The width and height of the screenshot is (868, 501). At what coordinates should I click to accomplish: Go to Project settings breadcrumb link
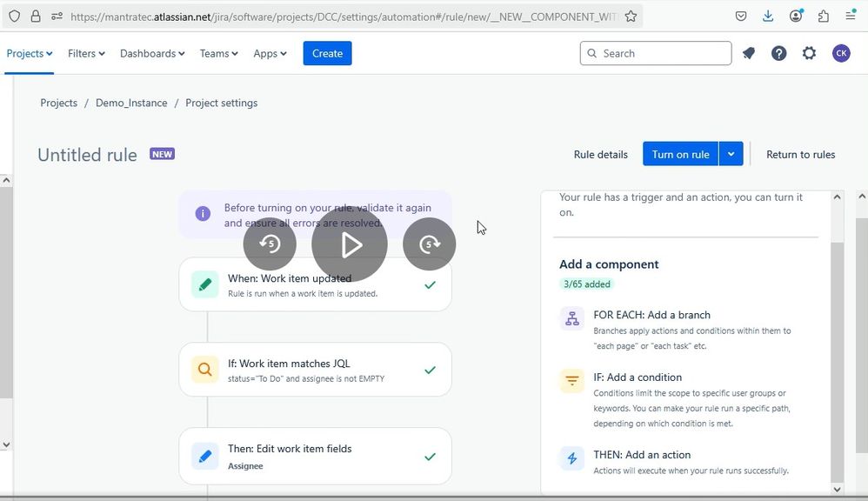tap(222, 103)
